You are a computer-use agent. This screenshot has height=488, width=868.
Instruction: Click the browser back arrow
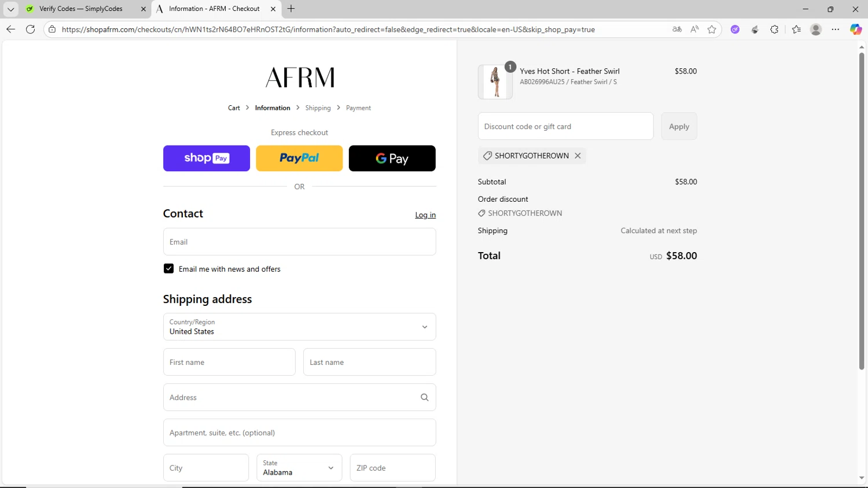click(x=10, y=29)
